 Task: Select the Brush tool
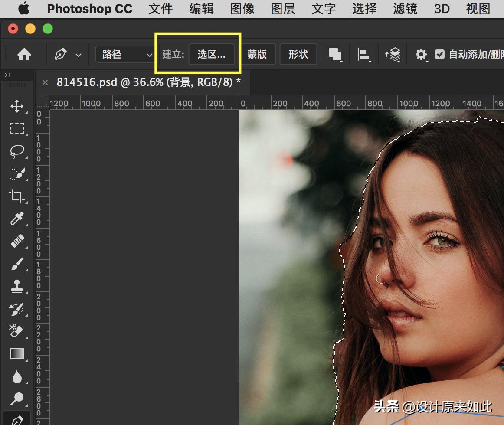17,264
